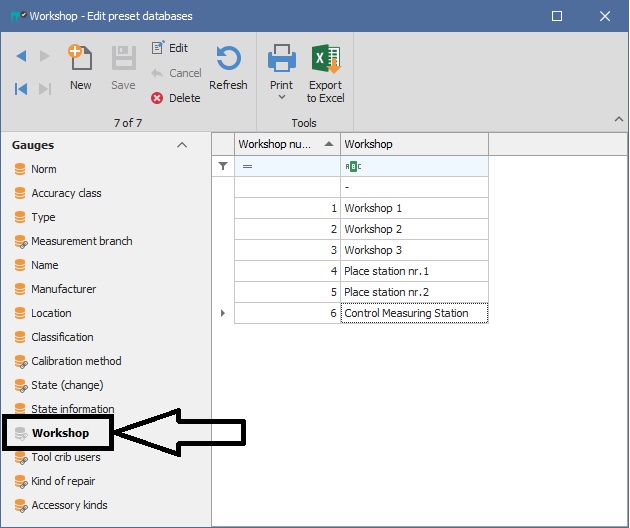
Task: Click workshop number 4 cell
Action: tap(287, 271)
